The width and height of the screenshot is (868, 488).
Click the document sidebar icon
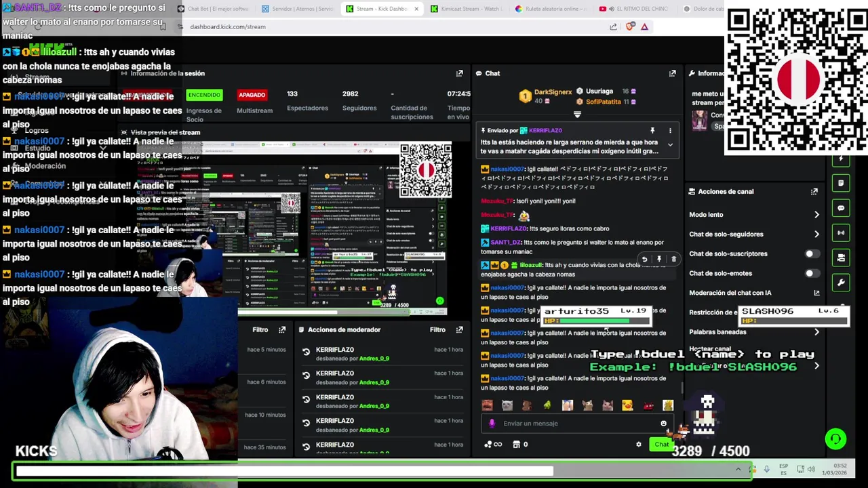click(x=841, y=183)
